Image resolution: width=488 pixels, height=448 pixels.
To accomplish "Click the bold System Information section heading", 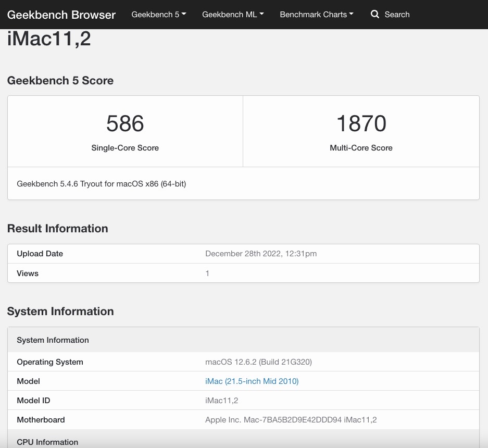I will [60, 312].
